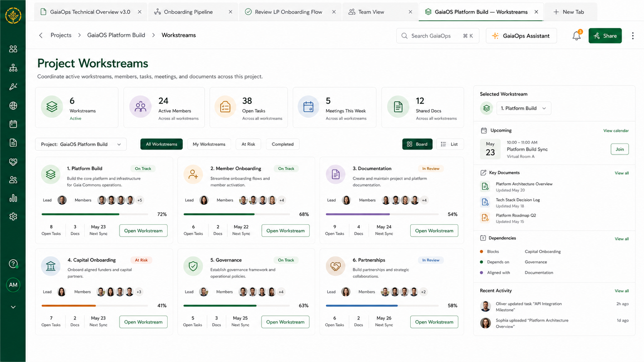The width and height of the screenshot is (644, 362).
Task: View all Key Documents
Action: click(x=622, y=173)
